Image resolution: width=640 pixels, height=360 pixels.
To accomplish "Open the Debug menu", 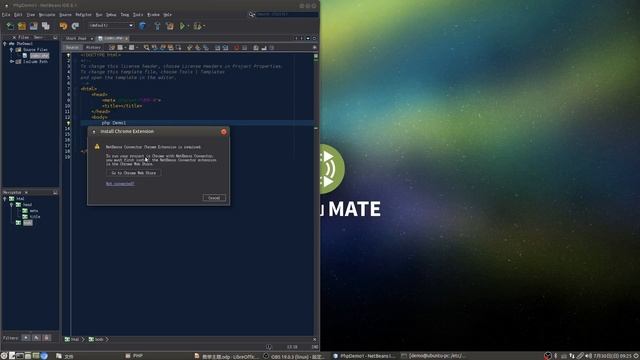I will (111, 15).
